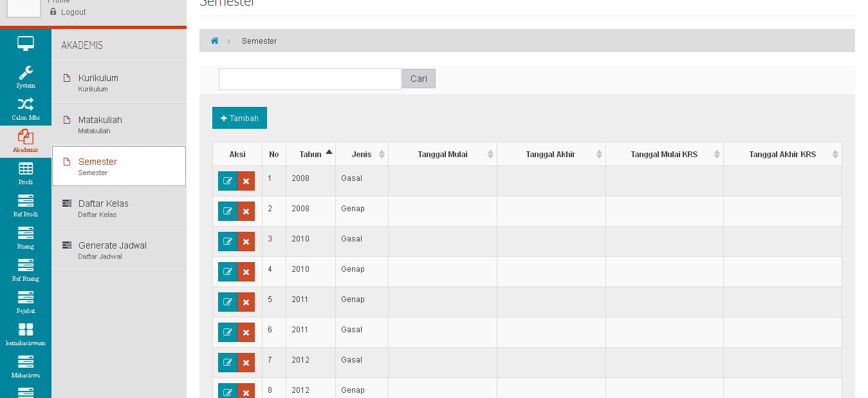Open Kurikulum menu item
Image resolution: width=868 pixels, height=398 pixels.
pos(98,79)
